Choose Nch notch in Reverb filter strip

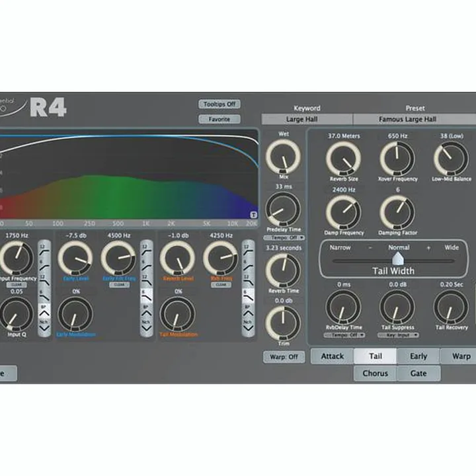[x=248, y=326]
